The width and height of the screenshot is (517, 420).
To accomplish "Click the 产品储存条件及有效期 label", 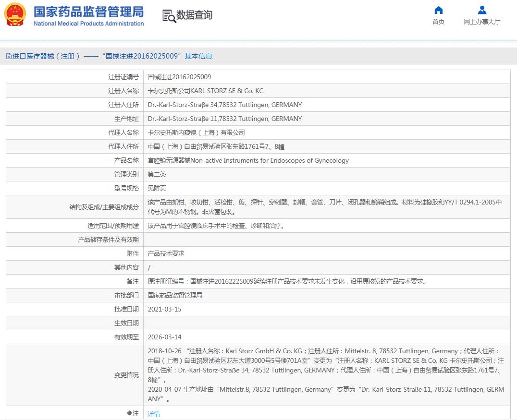I will coord(109,240).
